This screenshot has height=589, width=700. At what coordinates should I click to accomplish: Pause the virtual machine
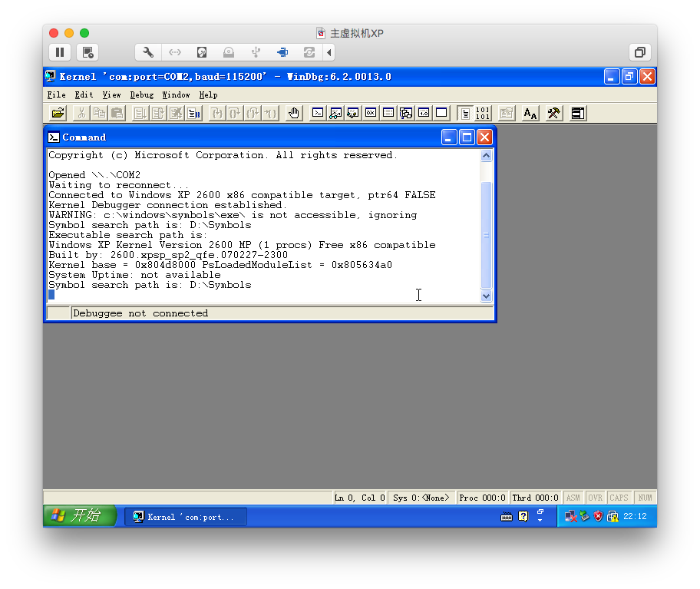[60, 53]
